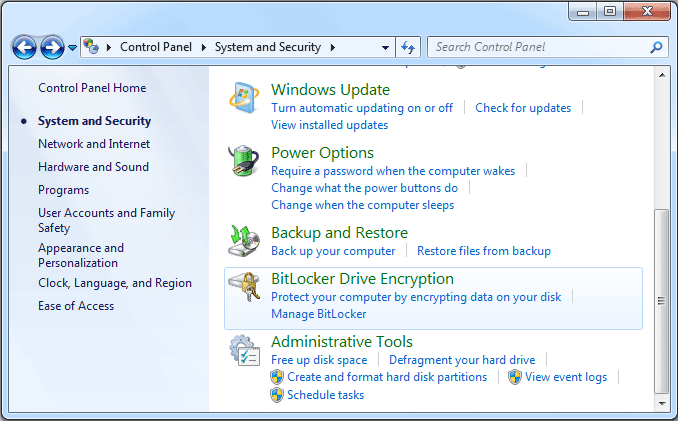Image resolution: width=678 pixels, height=421 pixels.
Task: Click the Back navigation arrow button
Action: pos(25,47)
